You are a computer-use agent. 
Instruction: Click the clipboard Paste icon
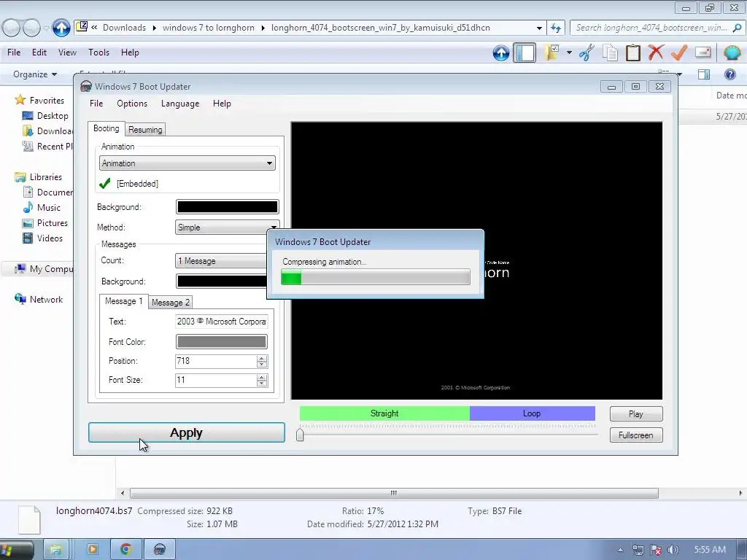[632, 52]
